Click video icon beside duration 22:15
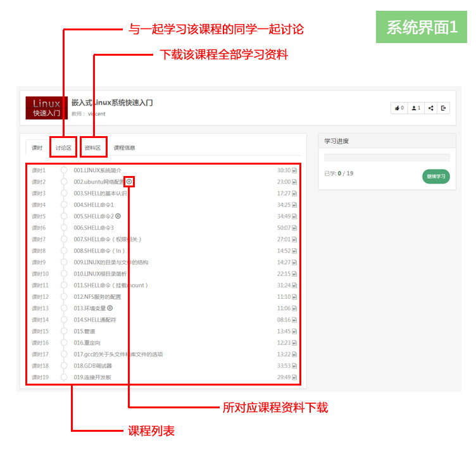 [294, 274]
